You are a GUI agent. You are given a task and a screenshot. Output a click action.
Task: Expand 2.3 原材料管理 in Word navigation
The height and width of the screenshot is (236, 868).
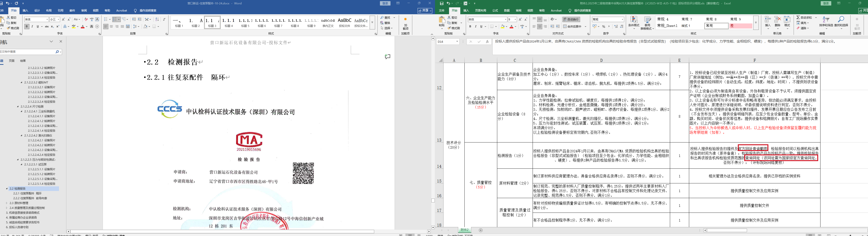[x=7, y=203]
